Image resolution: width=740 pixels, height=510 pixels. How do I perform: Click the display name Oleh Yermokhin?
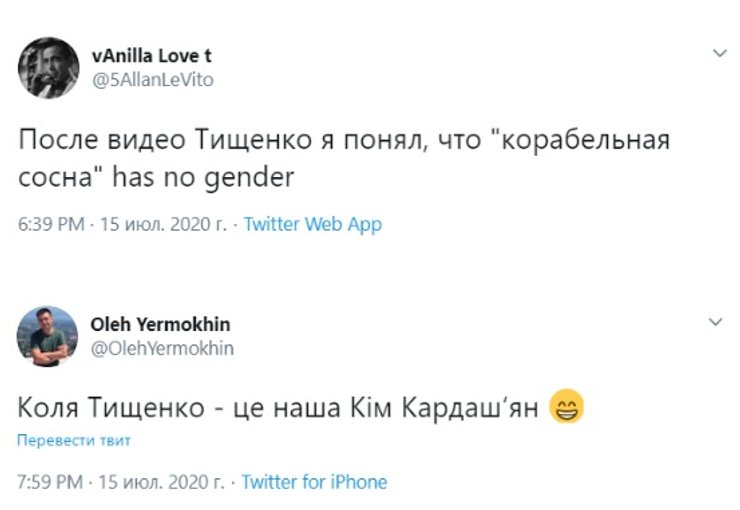point(160,325)
